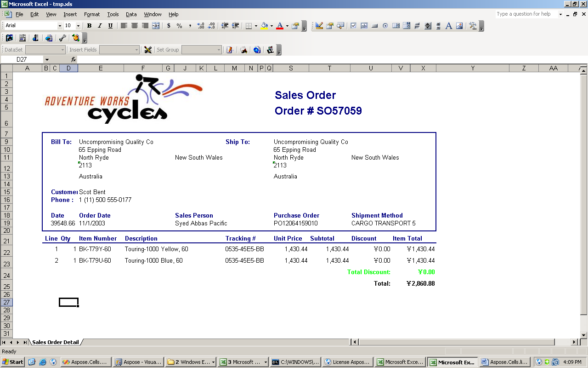The image size is (588, 368).
Task: Open control Properties icon
Action: pyautogui.click(x=329, y=26)
